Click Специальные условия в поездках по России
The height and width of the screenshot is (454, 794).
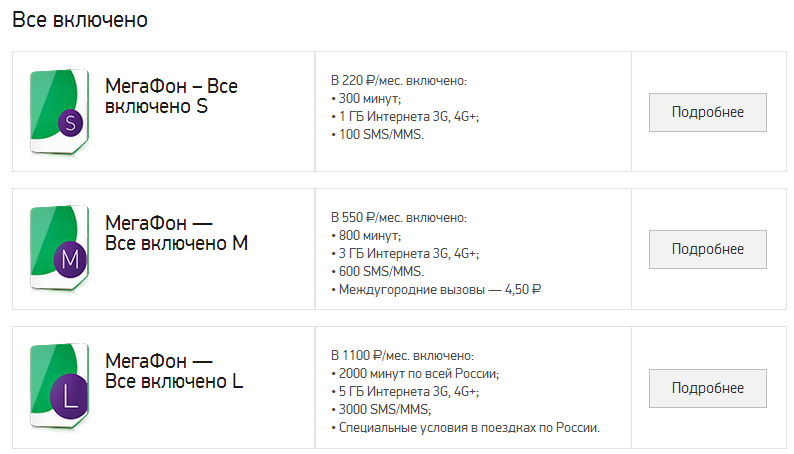pos(465,428)
